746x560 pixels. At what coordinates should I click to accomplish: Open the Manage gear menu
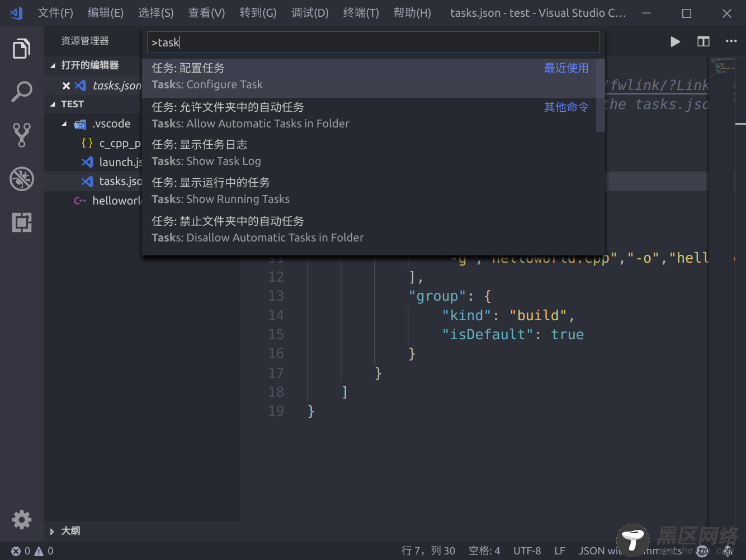22,520
